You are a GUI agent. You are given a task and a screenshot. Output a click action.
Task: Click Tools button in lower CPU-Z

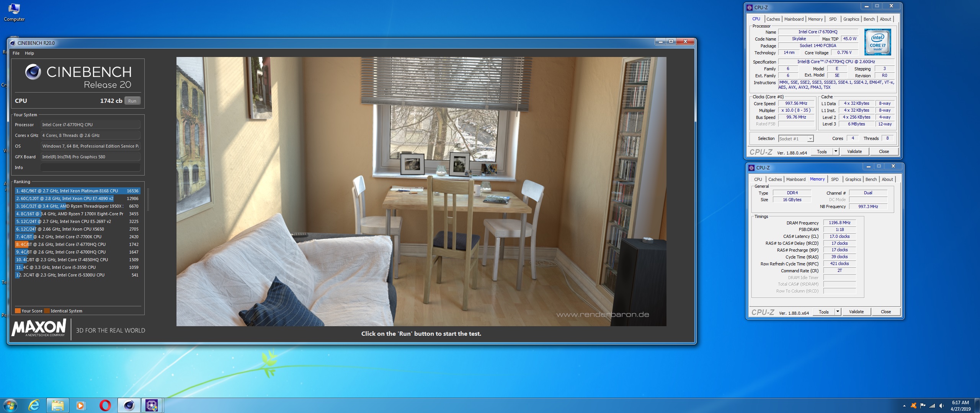tap(823, 312)
